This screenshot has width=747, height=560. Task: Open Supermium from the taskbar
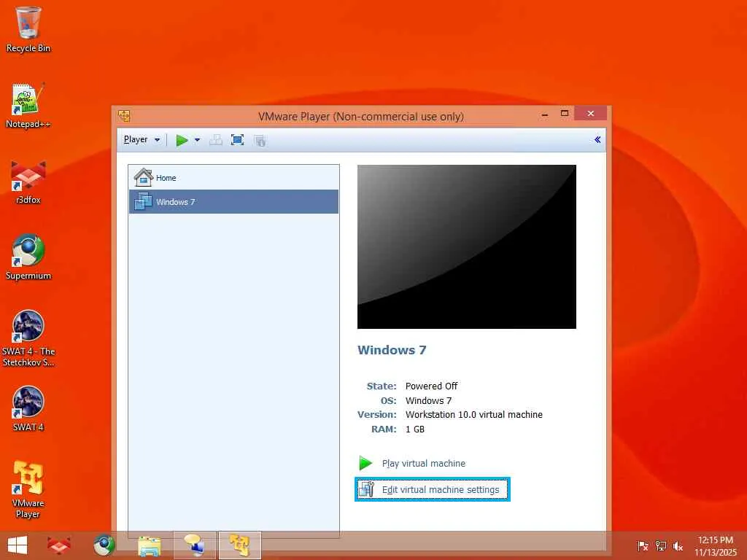[104, 545]
